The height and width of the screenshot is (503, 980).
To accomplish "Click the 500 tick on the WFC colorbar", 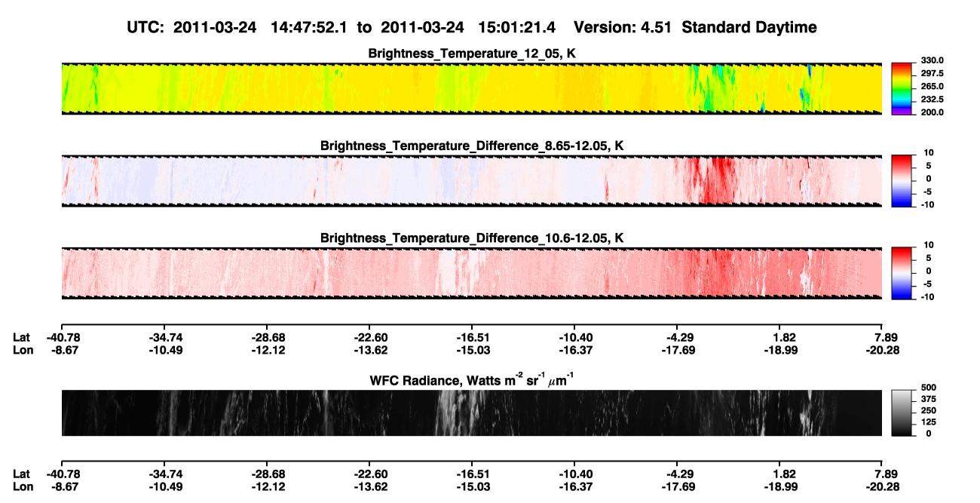I will tap(929, 388).
